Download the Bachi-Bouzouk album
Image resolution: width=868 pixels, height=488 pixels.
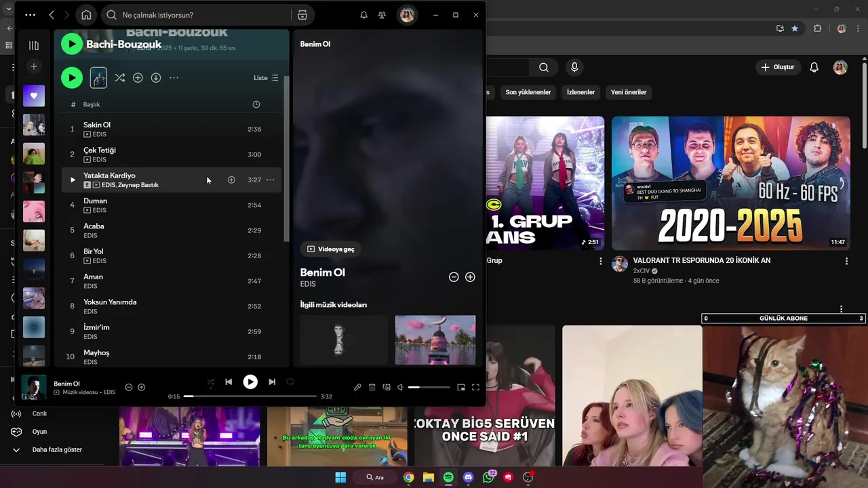click(156, 78)
